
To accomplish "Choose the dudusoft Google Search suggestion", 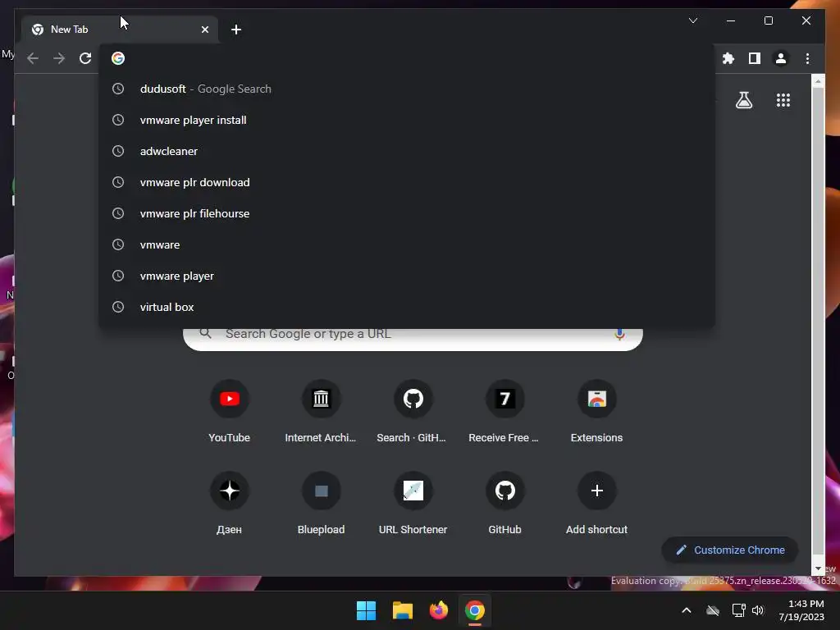I will point(407,89).
